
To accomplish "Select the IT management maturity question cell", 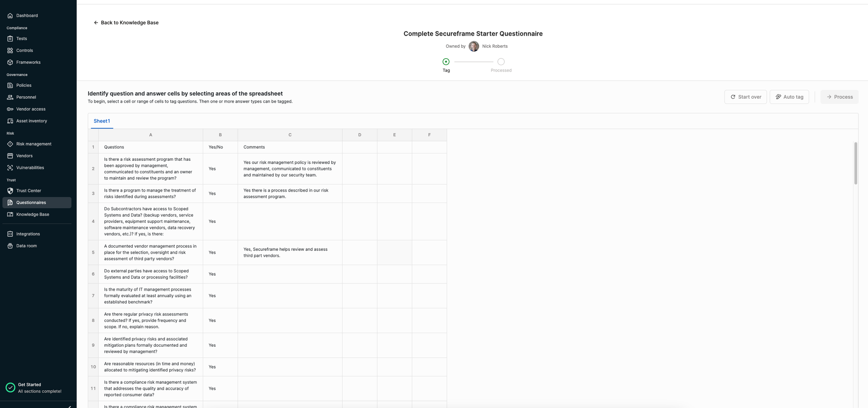I will pyautogui.click(x=151, y=296).
